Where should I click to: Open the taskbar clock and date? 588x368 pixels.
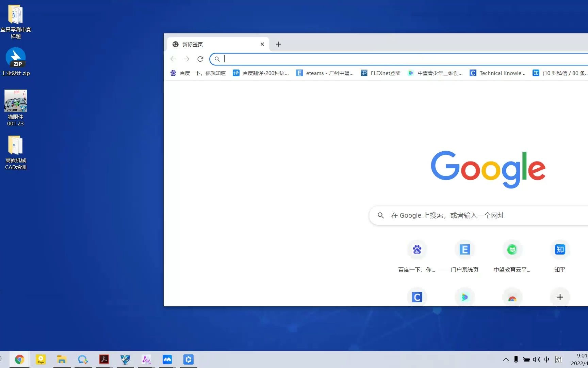[x=579, y=359]
